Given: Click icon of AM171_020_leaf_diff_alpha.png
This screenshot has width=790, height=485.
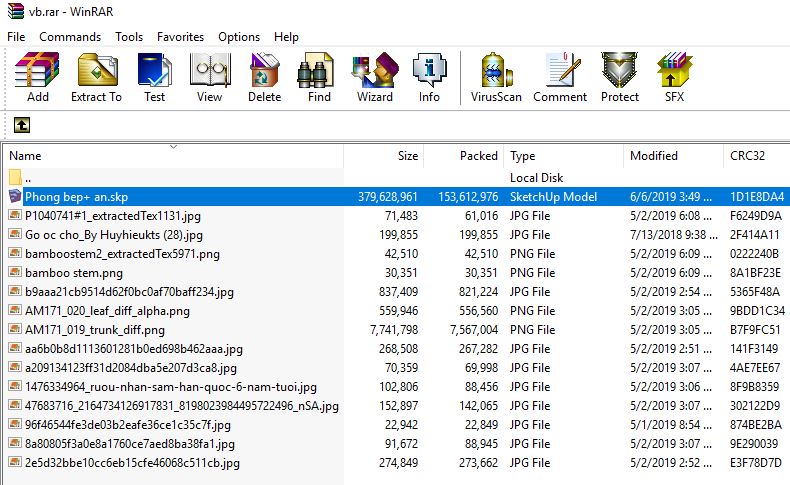Looking at the screenshot, I should pyautogui.click(x=15, y=310).
